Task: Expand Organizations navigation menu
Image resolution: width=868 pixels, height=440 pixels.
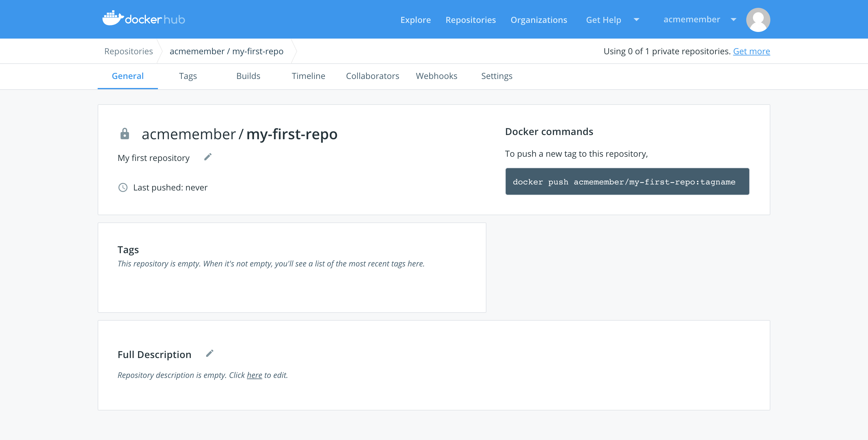Action: pos(539,20)
